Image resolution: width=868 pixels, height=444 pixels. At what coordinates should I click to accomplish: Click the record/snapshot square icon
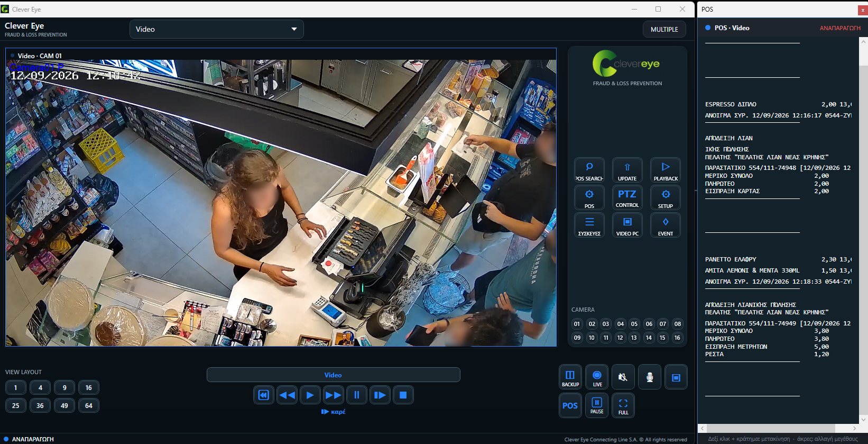click(x=676, y=377)
